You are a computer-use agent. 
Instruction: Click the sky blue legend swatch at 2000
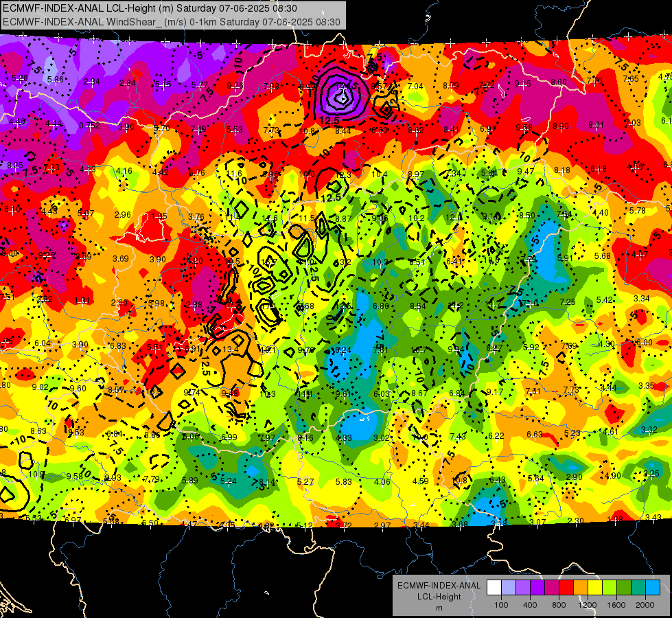pos(653,588)
